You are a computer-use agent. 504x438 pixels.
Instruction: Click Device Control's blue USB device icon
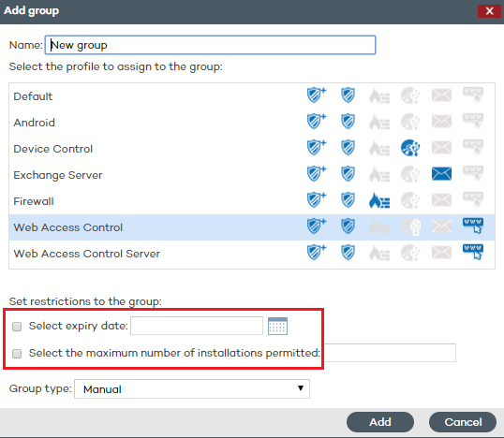(410, 148)
